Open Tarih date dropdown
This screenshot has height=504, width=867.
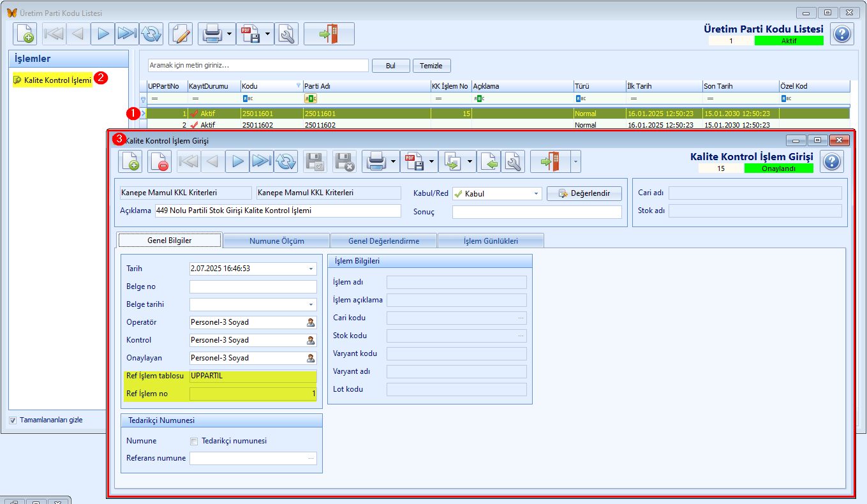pyautogui.click(x=311, y=269)
